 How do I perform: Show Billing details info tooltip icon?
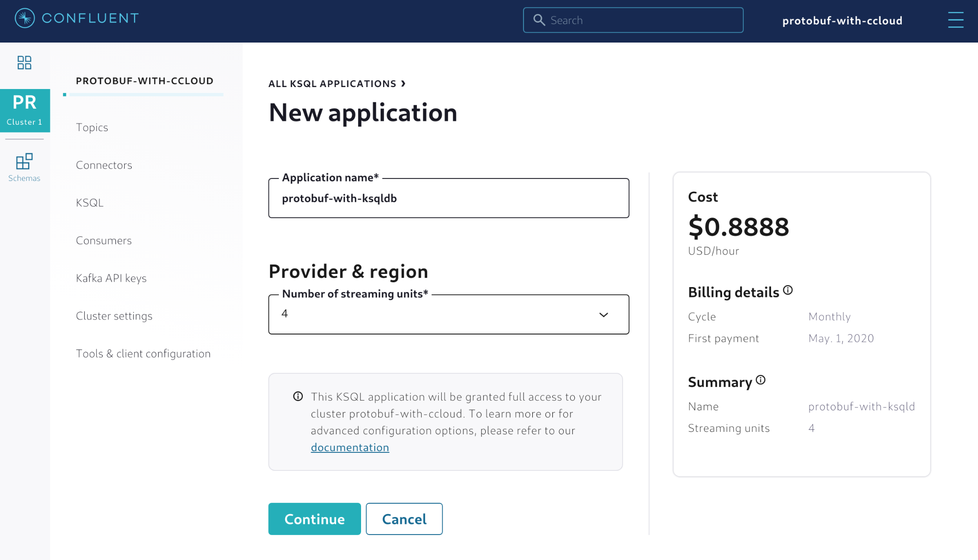(788, 290)
